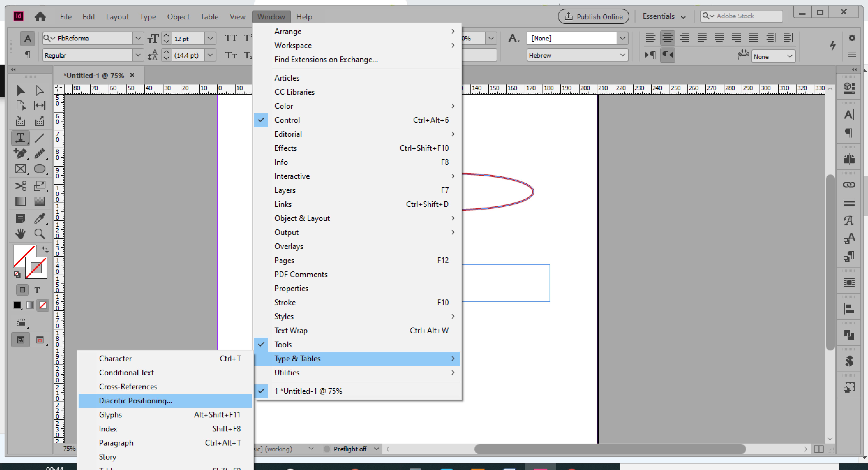Select the Hand tool
Image resolution: width=868 pixels, height=470 pixels.
click(x=20, y=234)
